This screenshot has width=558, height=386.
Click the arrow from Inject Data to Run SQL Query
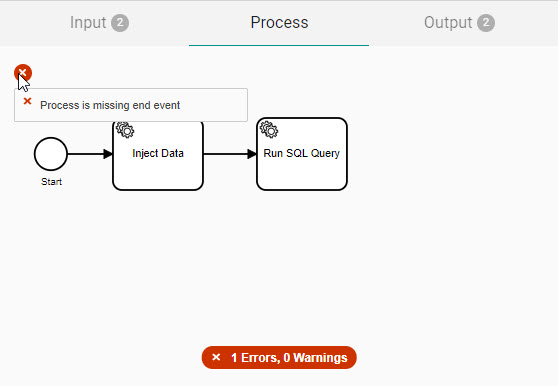(230, 154)
